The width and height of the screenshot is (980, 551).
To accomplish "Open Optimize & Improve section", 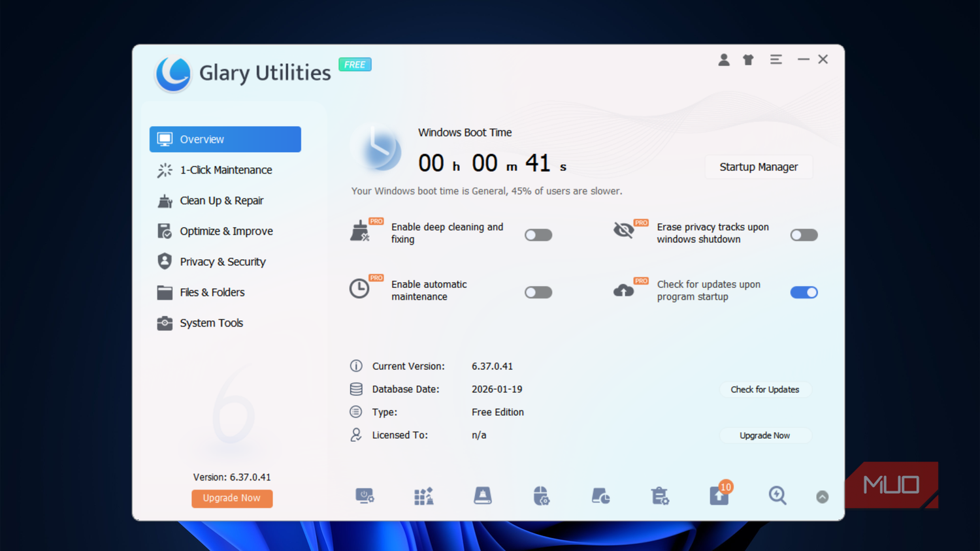I will coord(225,231).
